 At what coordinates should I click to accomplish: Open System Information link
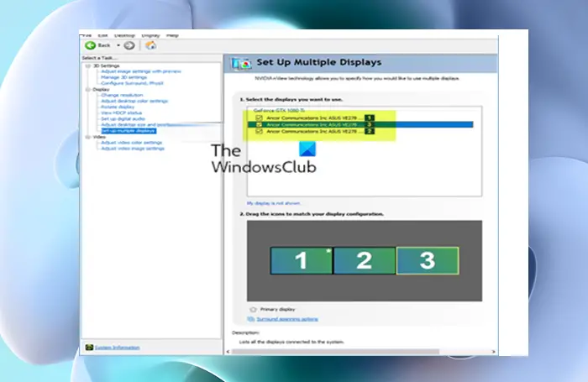[117, 348]
